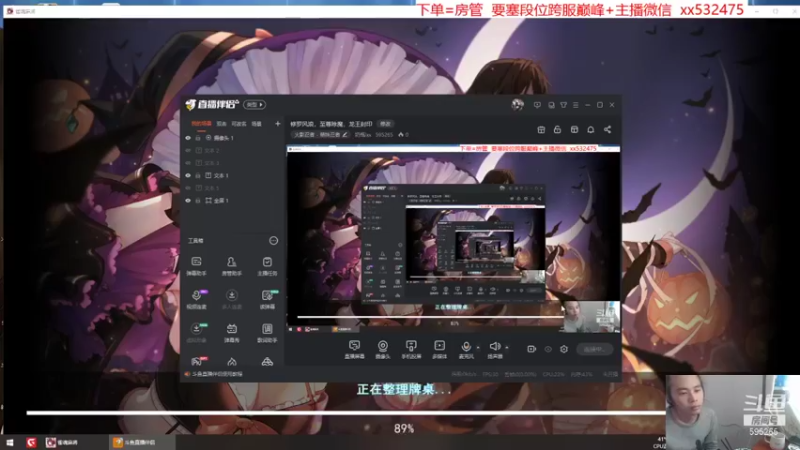The width and height of the screenshot is (800, 450).
Task: Toggle visibility of 文本 5 source
Action: click(x=188, y=188)
